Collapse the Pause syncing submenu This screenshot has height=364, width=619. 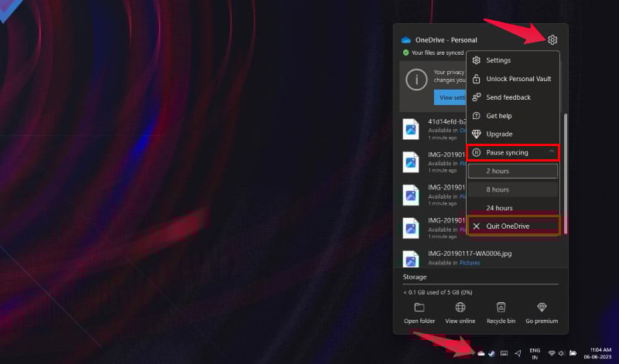coord(552,152)
